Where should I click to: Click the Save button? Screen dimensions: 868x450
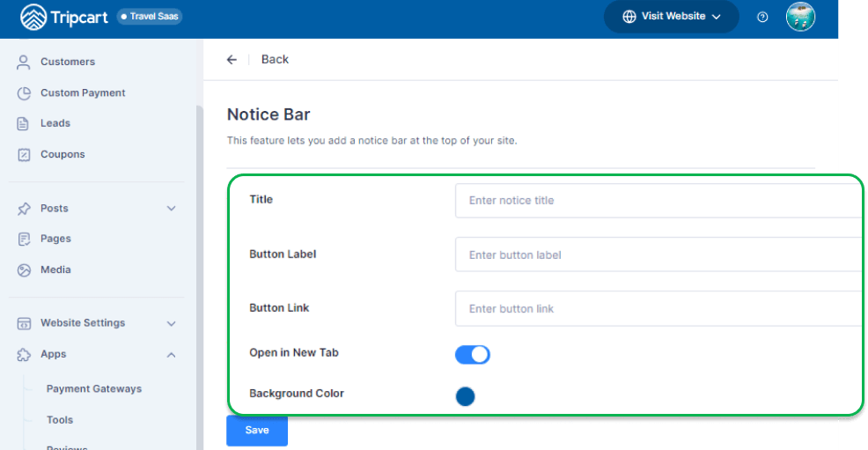pyautogui.click(x=257, y=430)
